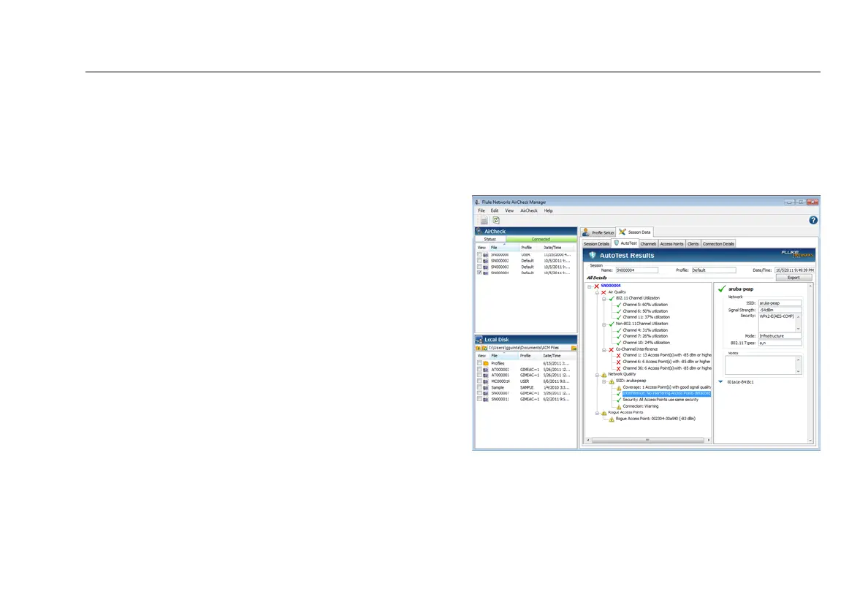This screenshot has height=605, width=868.
Task: Open the View menu
Action: [509, 211]
